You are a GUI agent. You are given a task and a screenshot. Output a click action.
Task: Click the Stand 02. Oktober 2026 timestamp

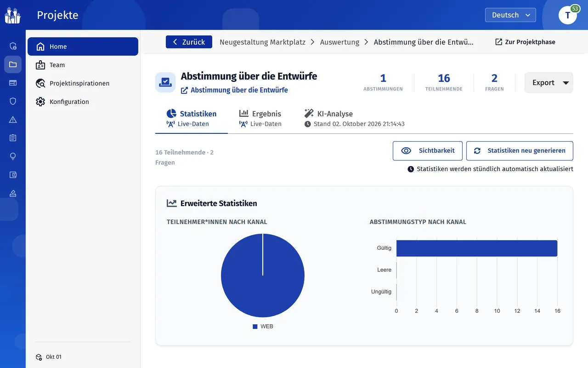(x=355, y=124)
